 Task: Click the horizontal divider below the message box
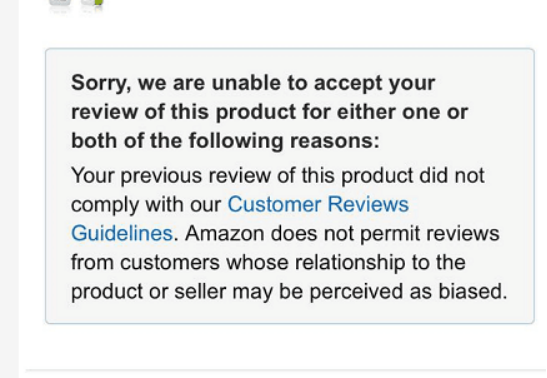pyautogui.click(x=286, y=370)
